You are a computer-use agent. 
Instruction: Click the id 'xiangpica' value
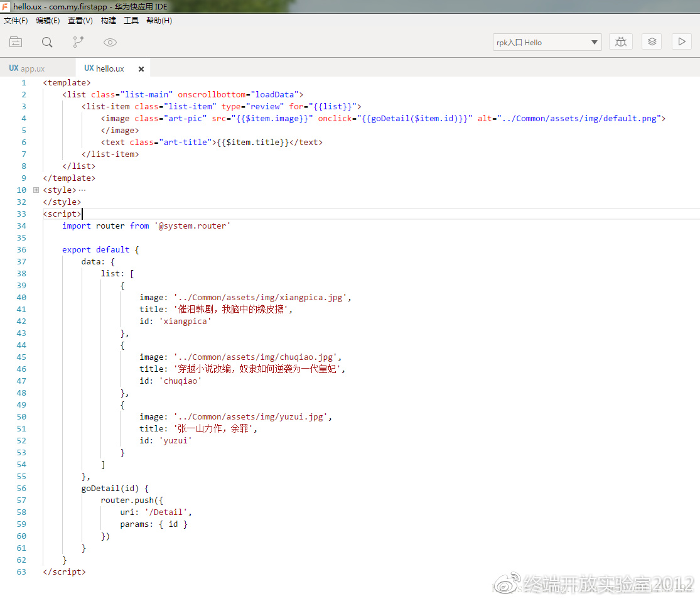pyautogui.click(x=185, y=321)
